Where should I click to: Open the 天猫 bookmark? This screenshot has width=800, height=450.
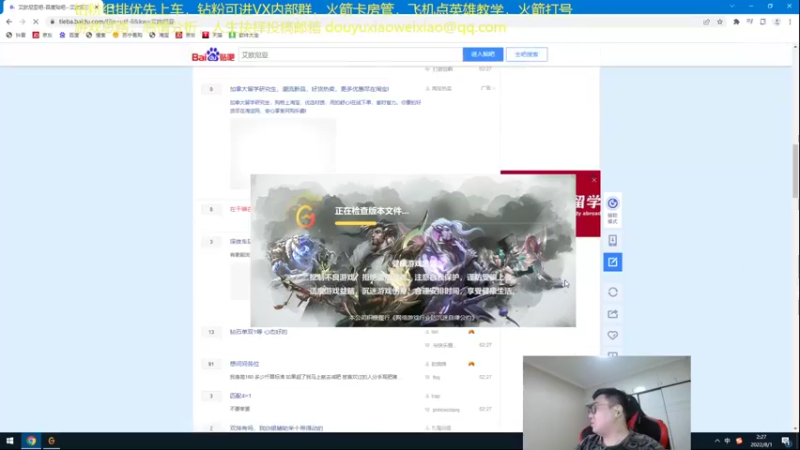point(212,35)
